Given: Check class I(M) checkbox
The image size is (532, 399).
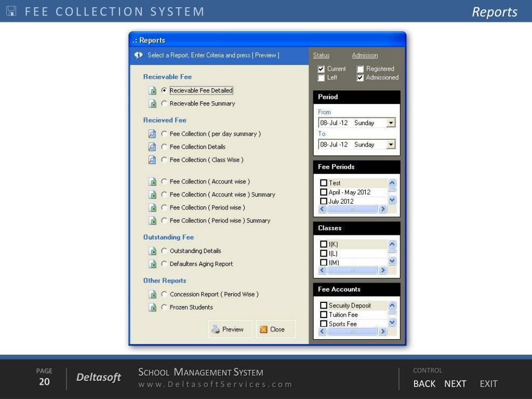Looking at the screenshot, I should (324, 262).
